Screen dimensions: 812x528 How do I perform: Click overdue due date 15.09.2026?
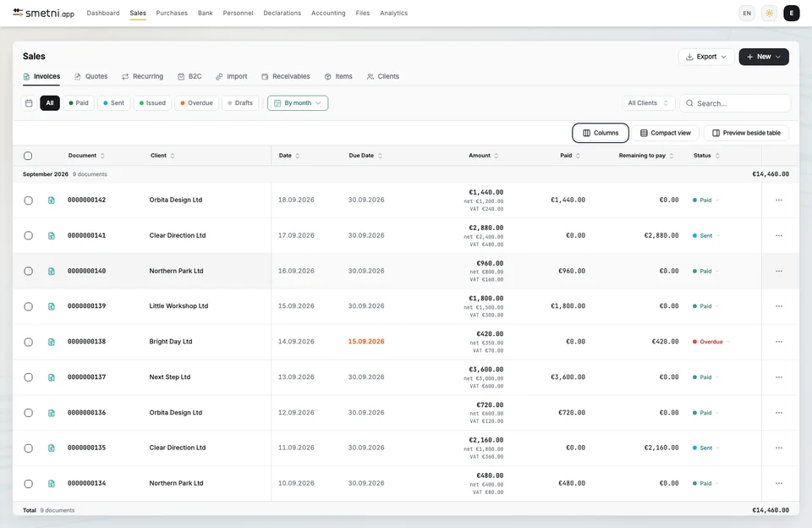pyautogui.click(x=366, y=342)
